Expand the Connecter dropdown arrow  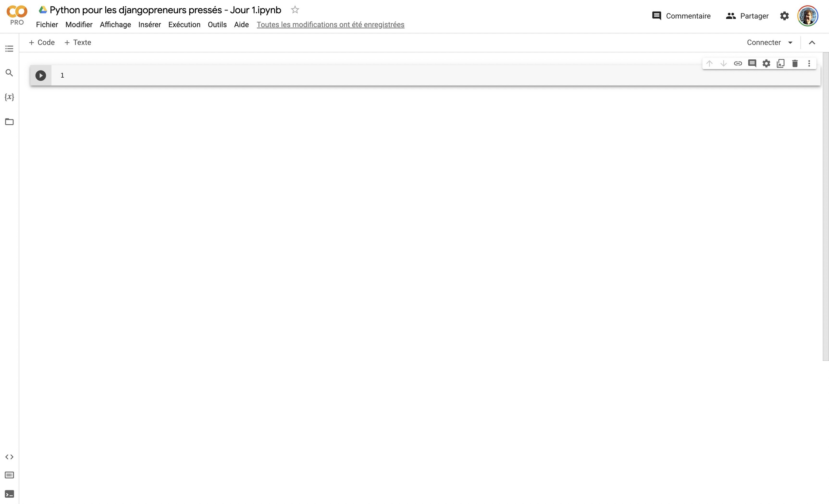coord(790,43)
